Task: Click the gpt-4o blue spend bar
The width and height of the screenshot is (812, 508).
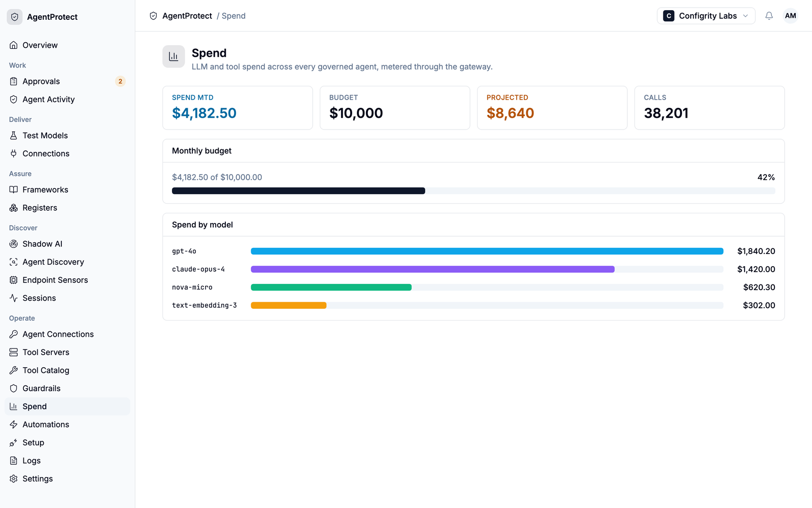Action: (487, 251)
